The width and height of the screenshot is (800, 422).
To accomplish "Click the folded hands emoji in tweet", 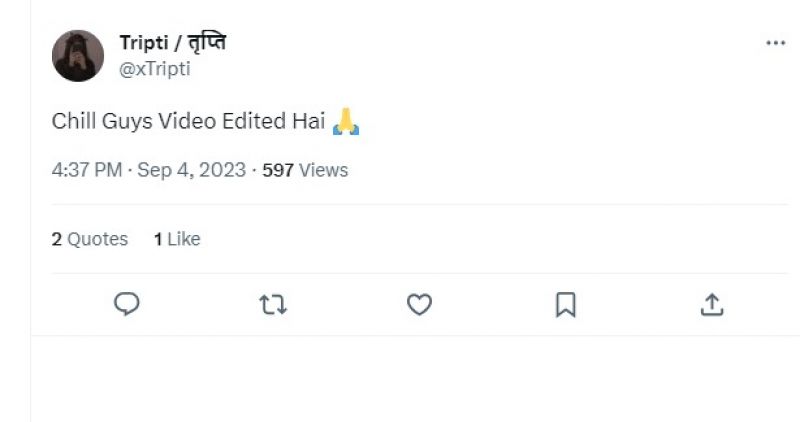I will [x=345, y=122].
